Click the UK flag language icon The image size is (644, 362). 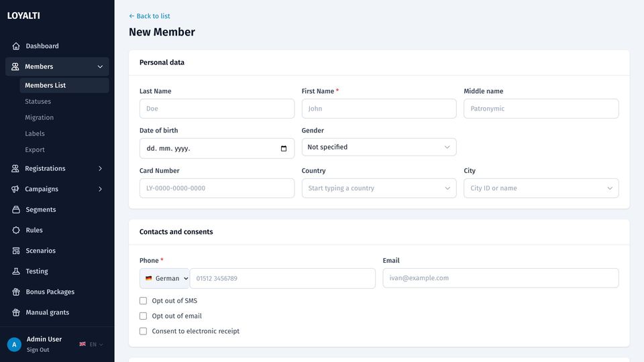83,344
